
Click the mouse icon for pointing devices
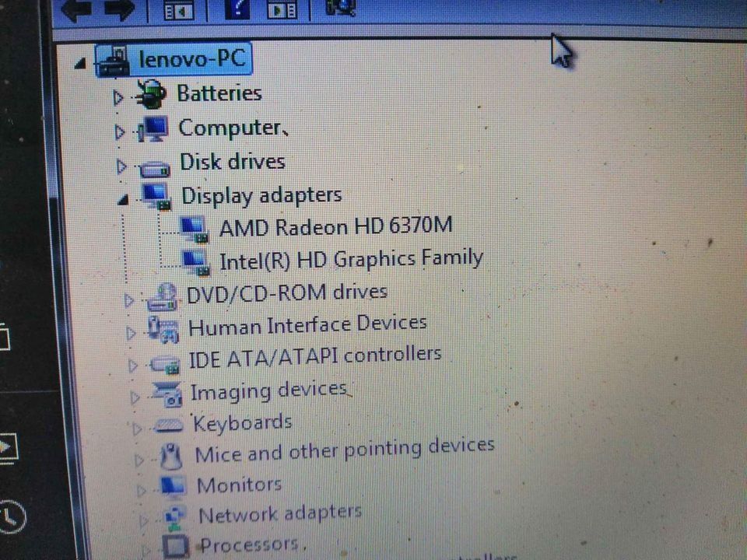click(x=171, y=457)
